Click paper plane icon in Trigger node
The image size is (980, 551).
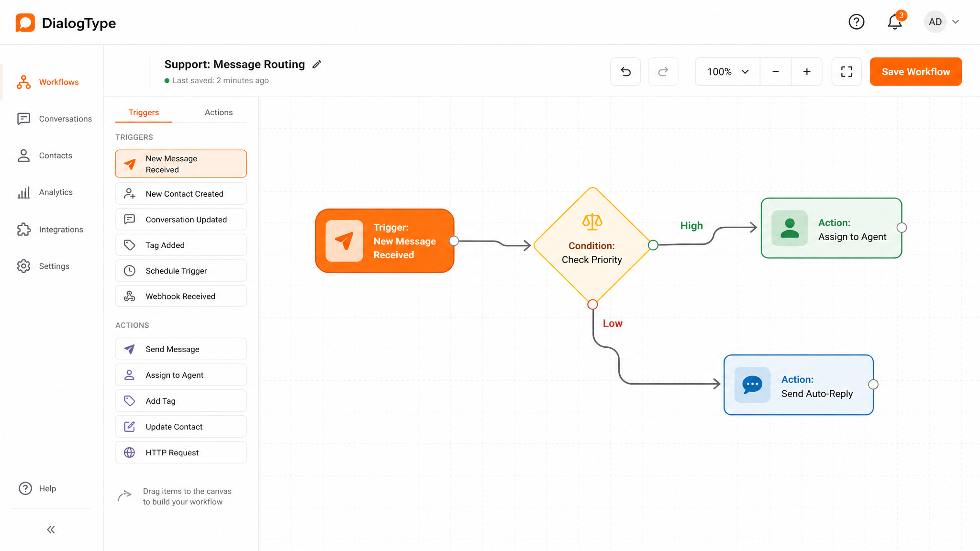[344, 241]
